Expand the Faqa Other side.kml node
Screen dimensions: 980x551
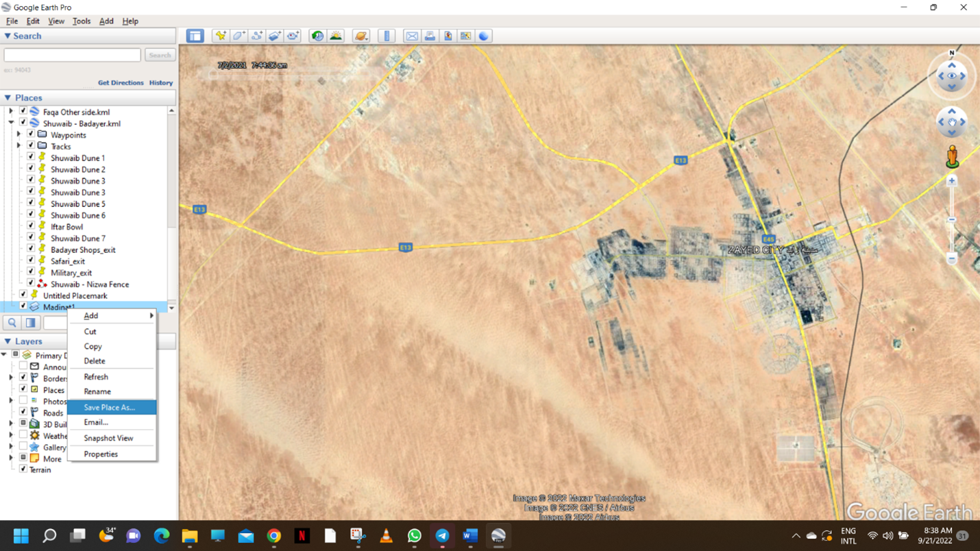[x=11, y=111]
